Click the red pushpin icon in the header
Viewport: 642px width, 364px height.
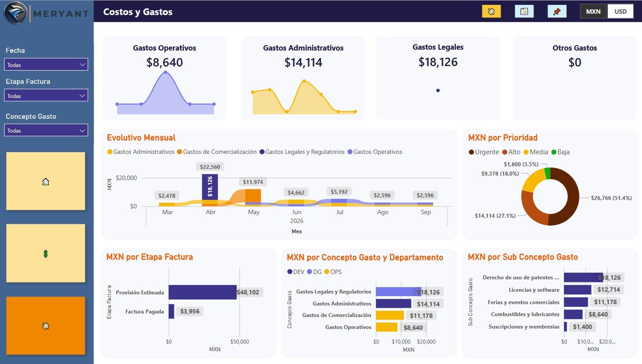click(557, 12)
